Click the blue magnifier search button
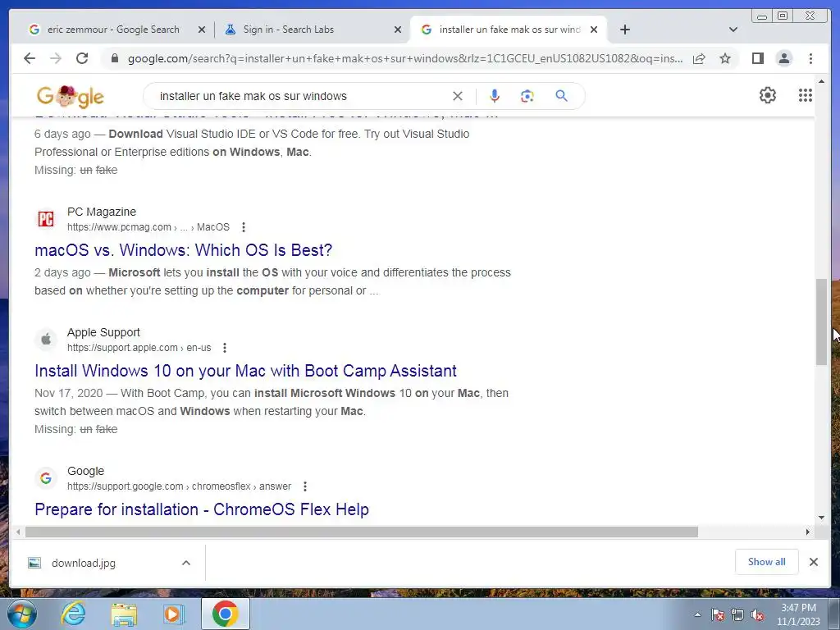The image size is (840, 630). point(561,96)
